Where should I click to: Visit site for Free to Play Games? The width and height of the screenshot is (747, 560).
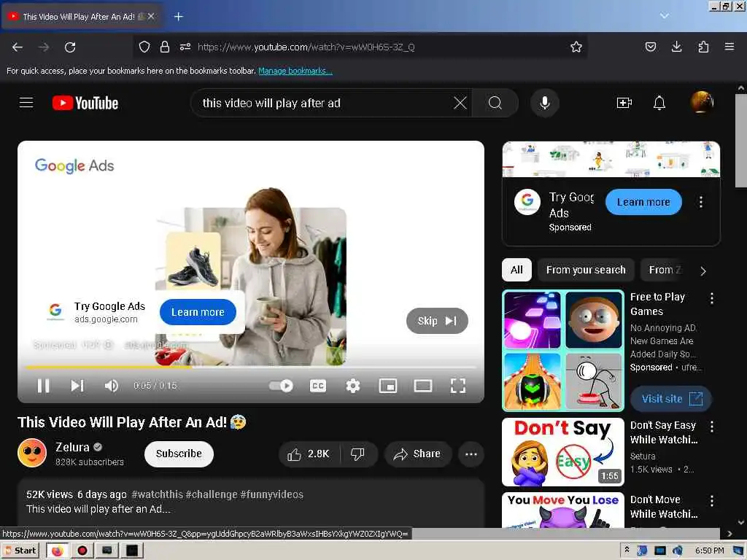[x=671, y=399]
